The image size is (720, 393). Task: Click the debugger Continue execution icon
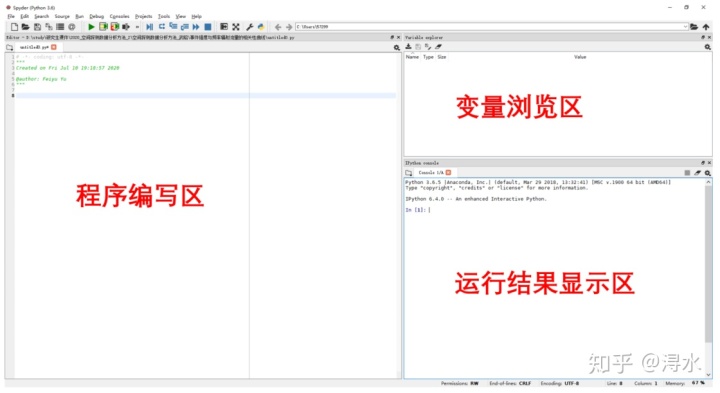(196, 27)
